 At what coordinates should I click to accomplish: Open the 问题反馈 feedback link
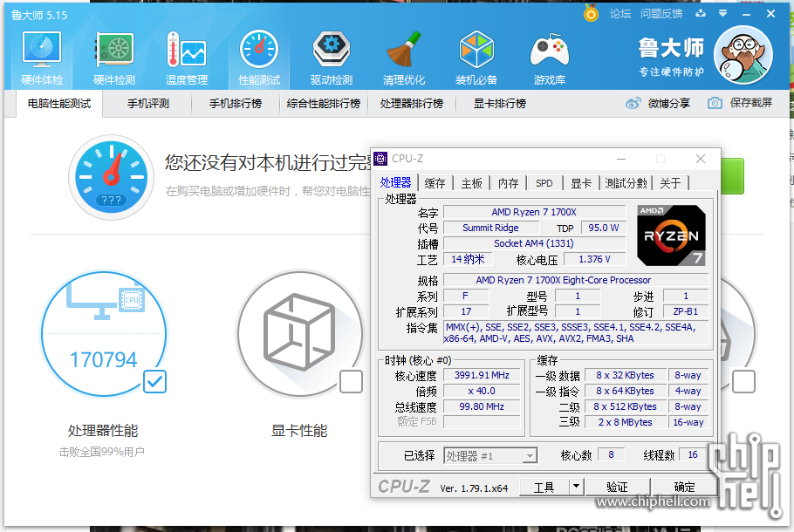click(661, 14)
